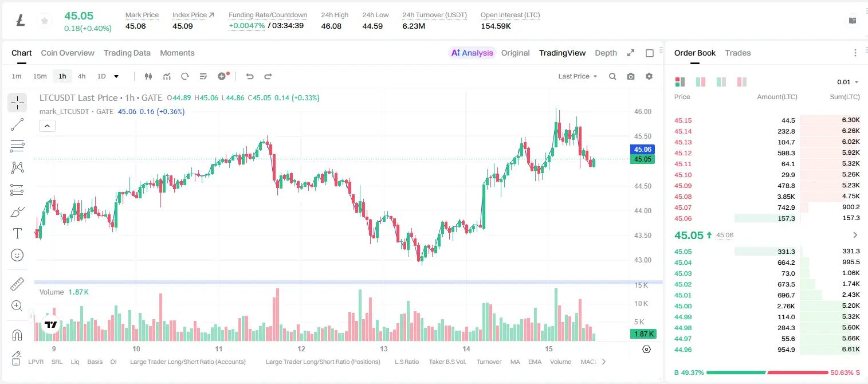Click the 45.15 ask price row

point(767,120)
